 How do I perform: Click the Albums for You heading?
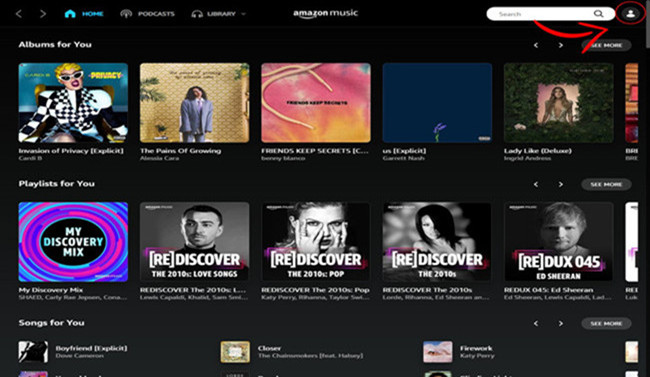point(55,44)
